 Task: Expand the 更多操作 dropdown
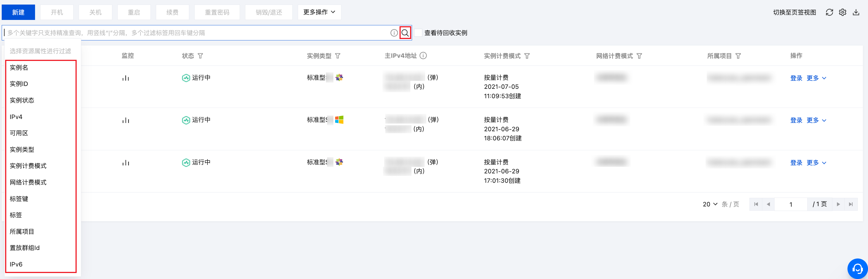319,12
